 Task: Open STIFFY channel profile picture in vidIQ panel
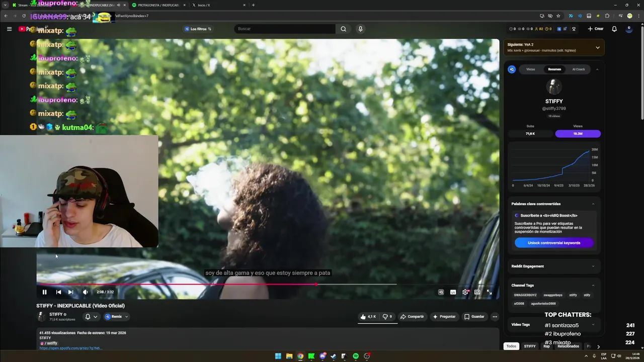pyautogui.click(x=554, y=86)
